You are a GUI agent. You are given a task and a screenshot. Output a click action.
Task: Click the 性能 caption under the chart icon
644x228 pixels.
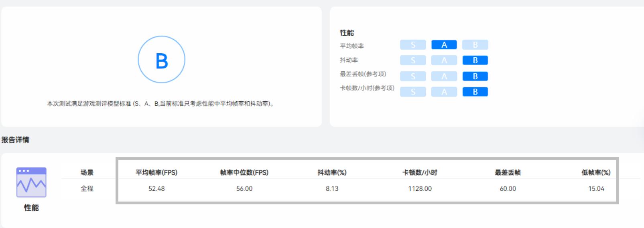coord(31,208)
